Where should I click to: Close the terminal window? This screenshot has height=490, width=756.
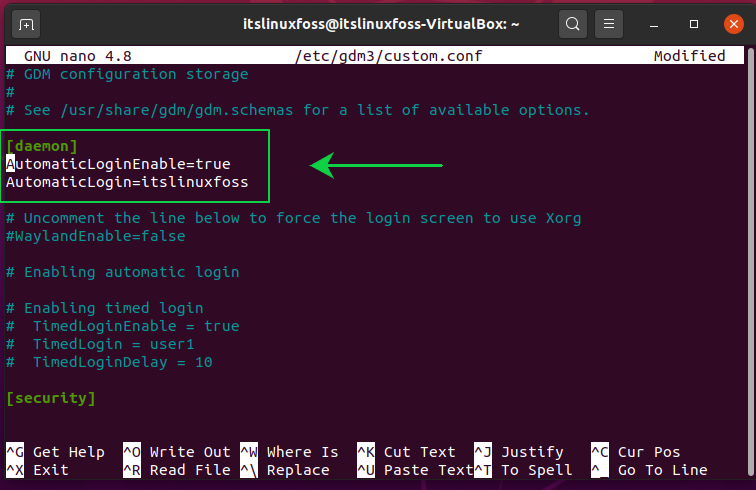pos(734,24)
